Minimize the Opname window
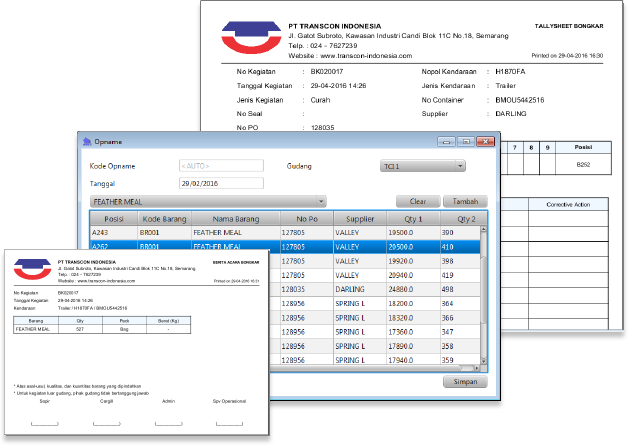 [446, 141]
